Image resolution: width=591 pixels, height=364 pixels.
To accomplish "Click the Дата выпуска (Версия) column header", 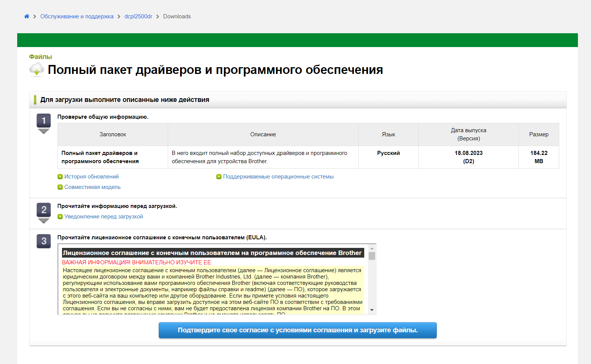I will 468,134.
